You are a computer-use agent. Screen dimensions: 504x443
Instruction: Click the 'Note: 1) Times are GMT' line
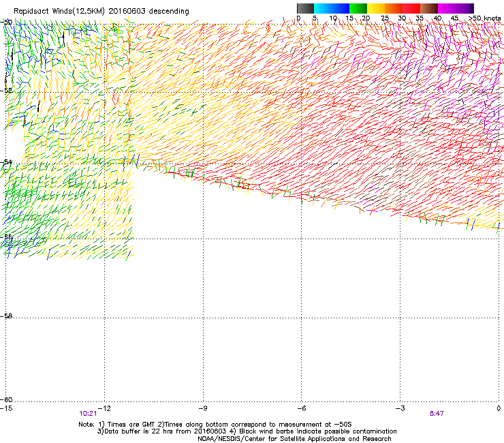(x=215, y=425)
